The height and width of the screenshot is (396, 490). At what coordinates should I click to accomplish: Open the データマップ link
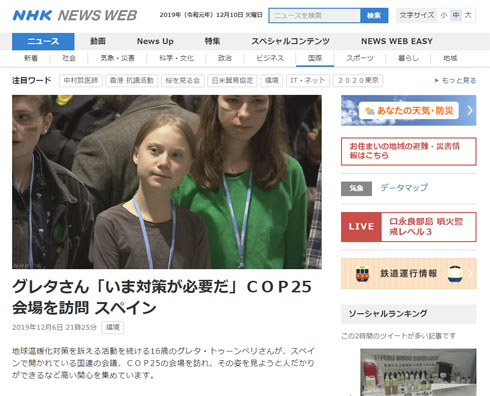tap(404, 188)
